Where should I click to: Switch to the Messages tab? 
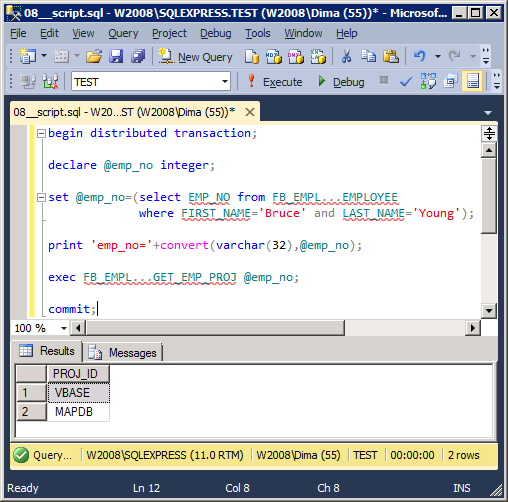click(x=122, y=352)
